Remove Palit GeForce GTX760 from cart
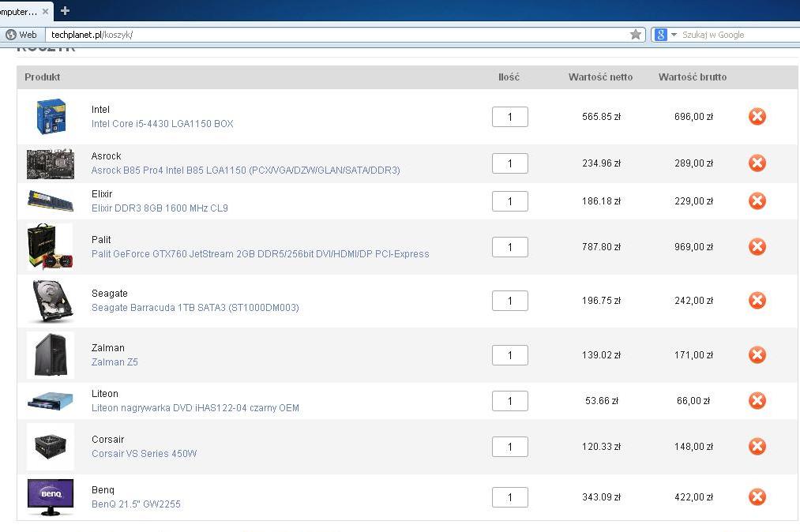Viewport: 800px width, 532px height. 757,246
